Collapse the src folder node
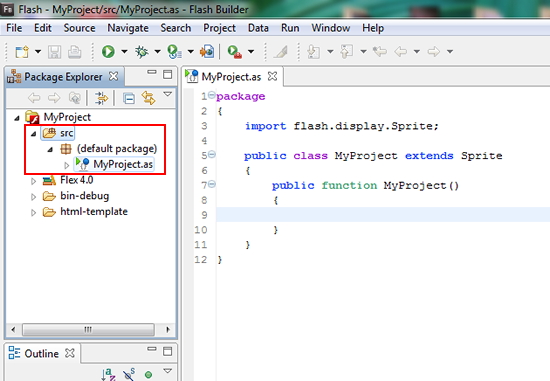Image resolution: width=550 pixels, height=381 pixels. (33, 134)
